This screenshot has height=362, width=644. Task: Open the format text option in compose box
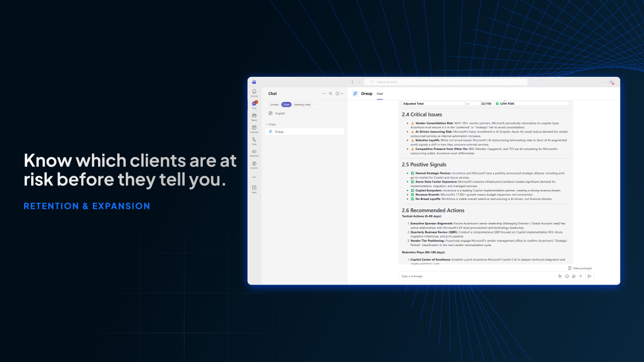coord(560,276)
